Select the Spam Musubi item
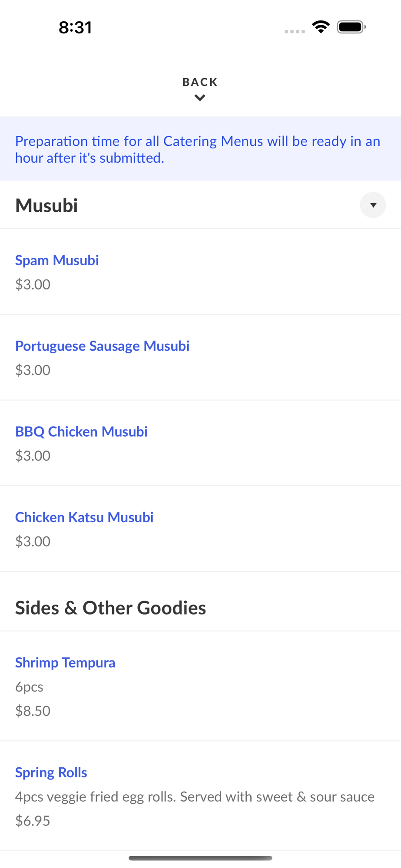This screenshot has height=868, width=401. pos(57,260)
